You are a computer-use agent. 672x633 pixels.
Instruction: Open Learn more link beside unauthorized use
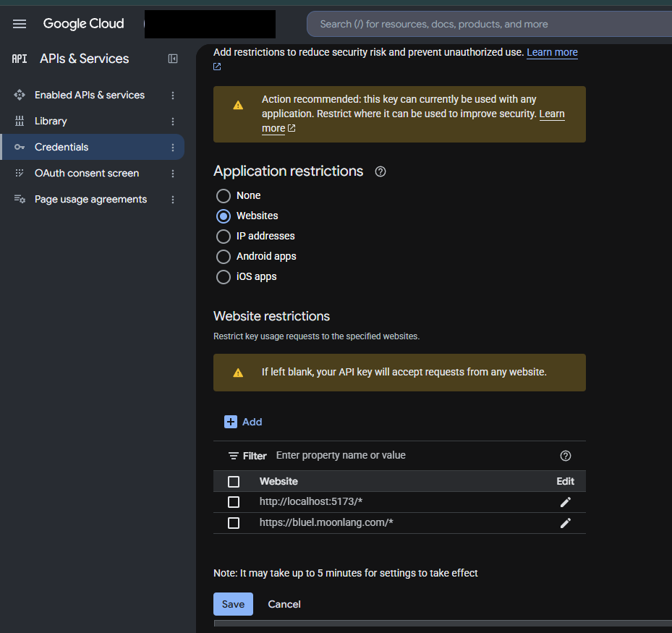click(x=552, y=52)
